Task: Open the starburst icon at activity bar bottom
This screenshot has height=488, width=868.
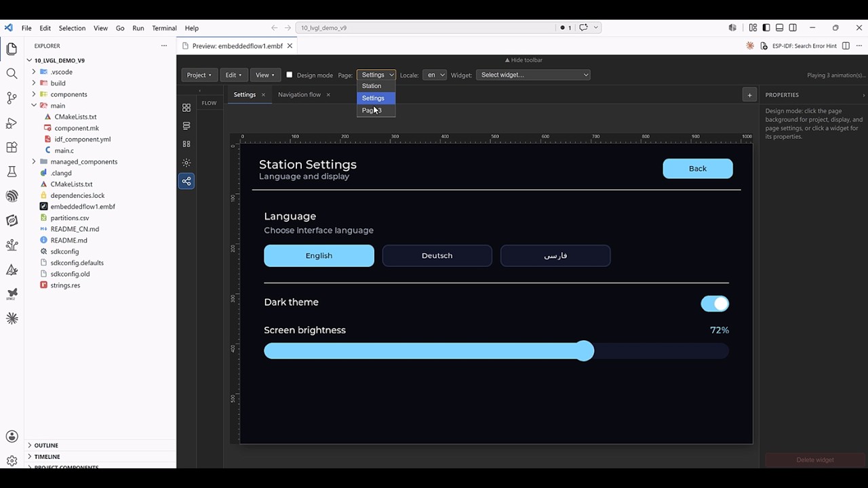Action: point(12,319)
